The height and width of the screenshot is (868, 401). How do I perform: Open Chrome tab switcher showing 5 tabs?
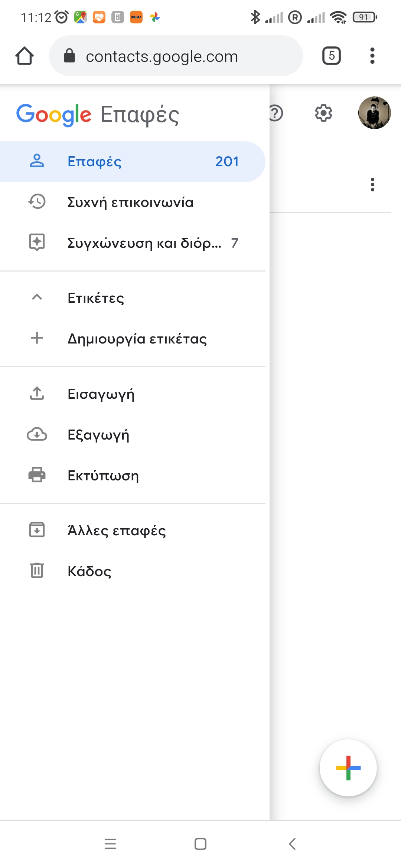pos(331,56)
